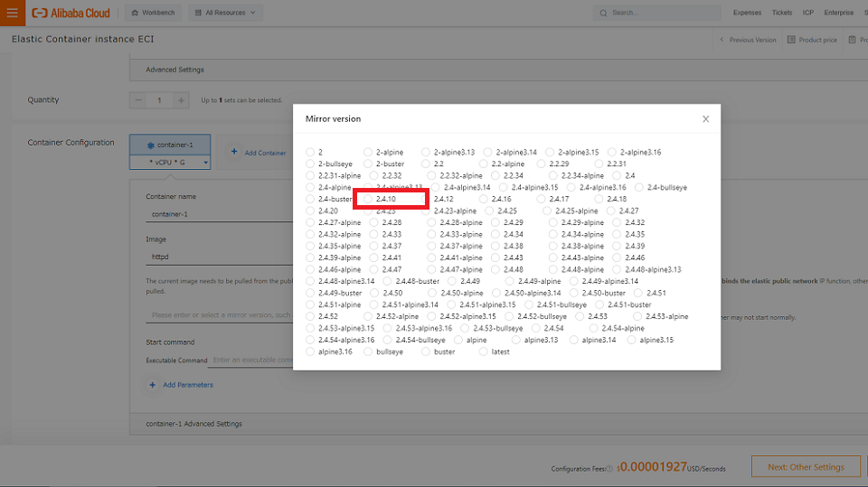Expand container-1 Advanced Settings section

pos(193,424)
